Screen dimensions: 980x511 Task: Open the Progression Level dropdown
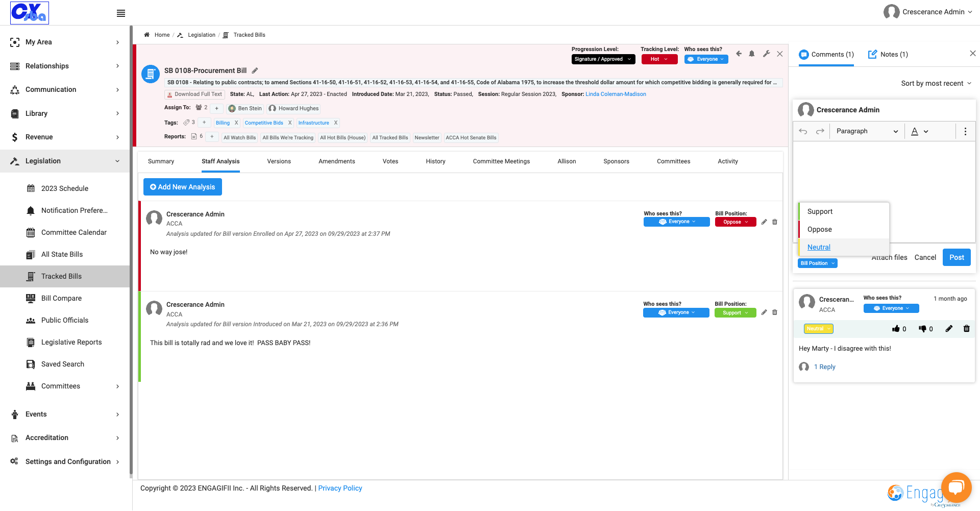coord(603,59)
